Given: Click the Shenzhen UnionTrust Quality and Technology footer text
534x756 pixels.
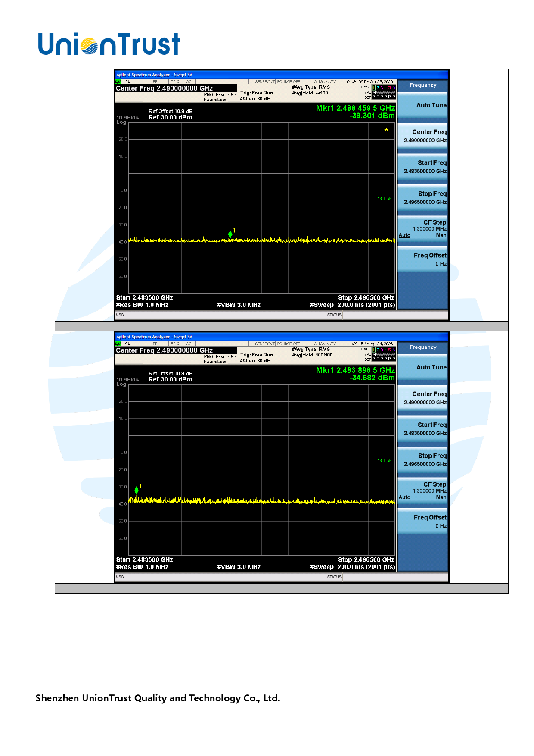Looking at the screenshot, I should coord(158,698).
